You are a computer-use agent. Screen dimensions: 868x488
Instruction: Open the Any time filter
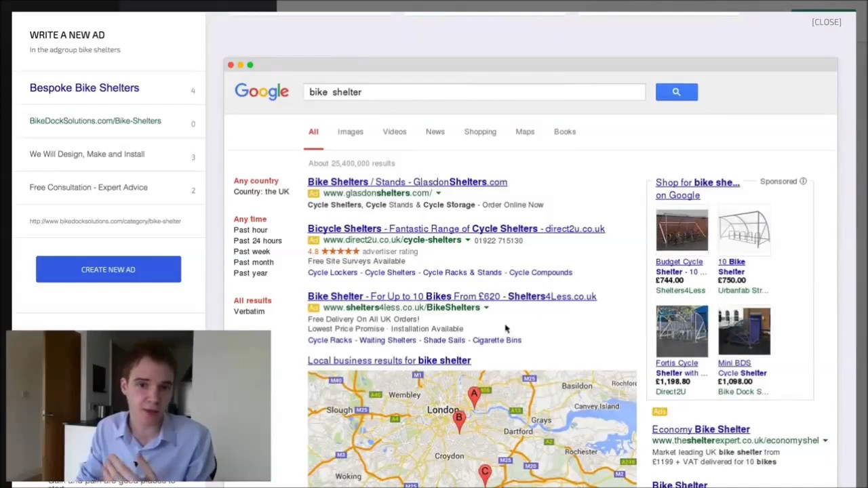(x=250, y=219)
